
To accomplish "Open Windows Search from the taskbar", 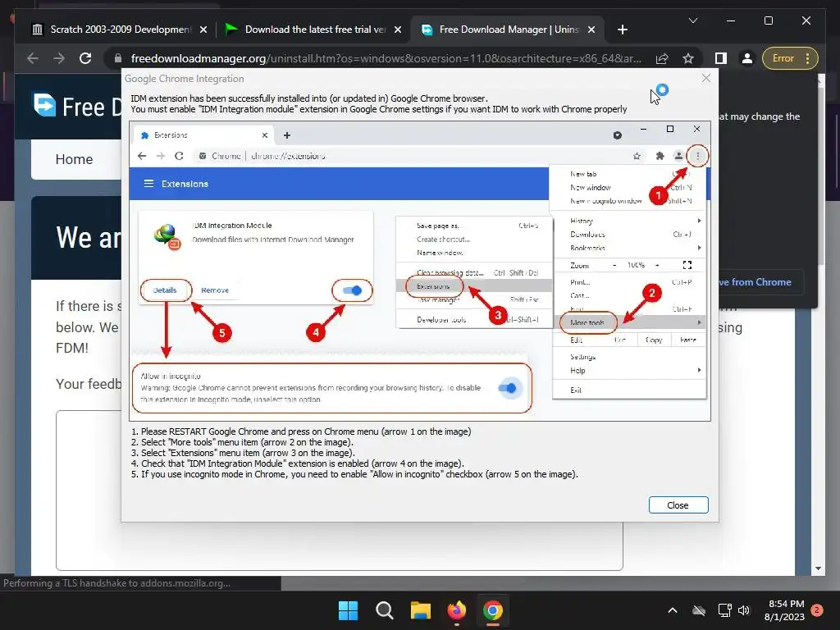I will coord(385,610).
